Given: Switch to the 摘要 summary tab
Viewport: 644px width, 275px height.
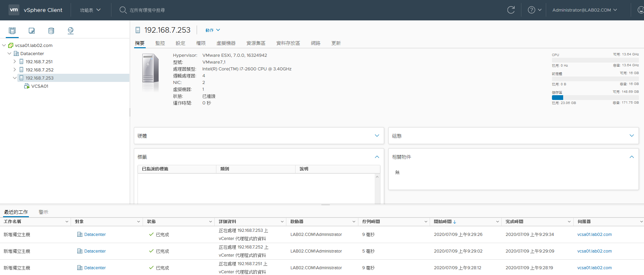Looking at the screenshot, I should [x=140, y=43].
